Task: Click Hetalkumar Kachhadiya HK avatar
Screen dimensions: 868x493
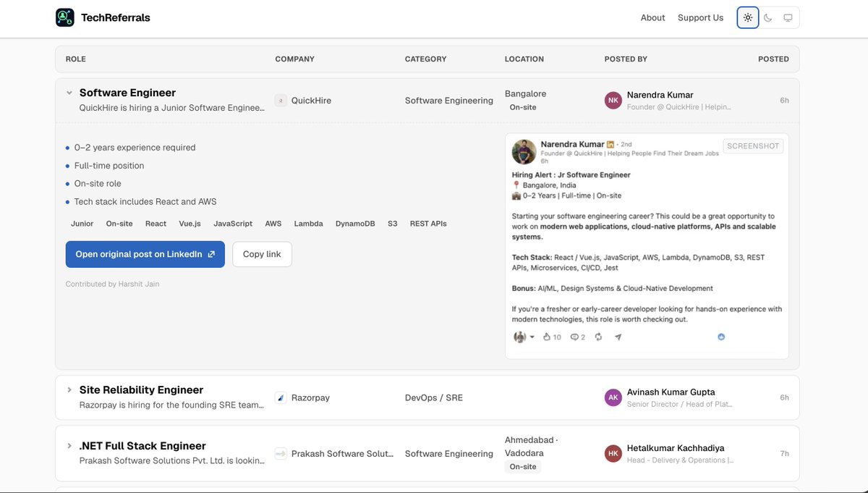Action: pyautogui.click(x=613, y=454)
